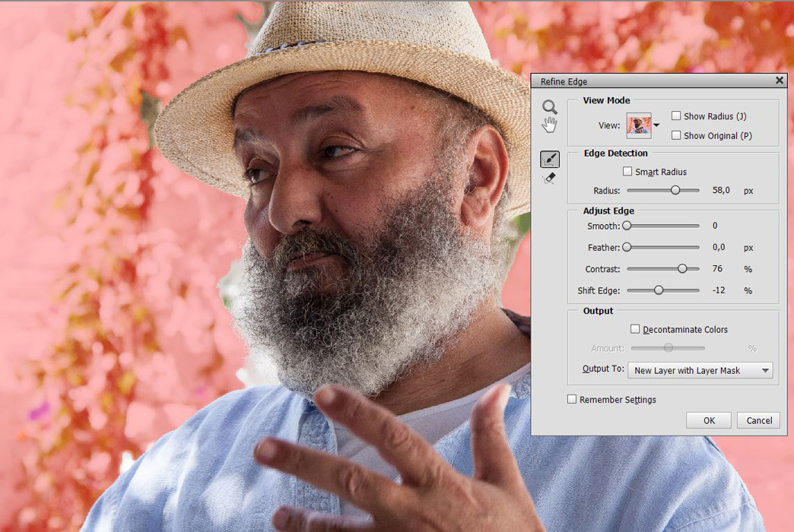Viewport: 794px width, 532px height.
Task: Click the Shift Edge value -12
Action: click(x=719, y=290)
